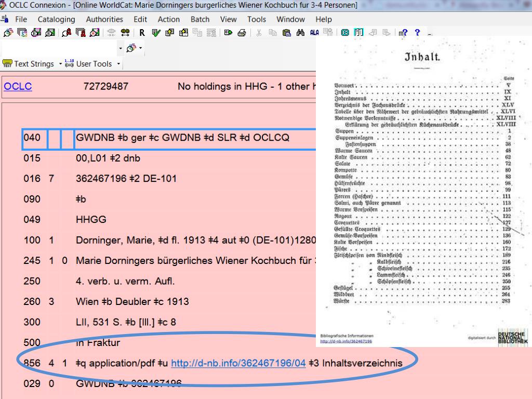
Task: Click the 245 title field text
Action: coord(195,261)
